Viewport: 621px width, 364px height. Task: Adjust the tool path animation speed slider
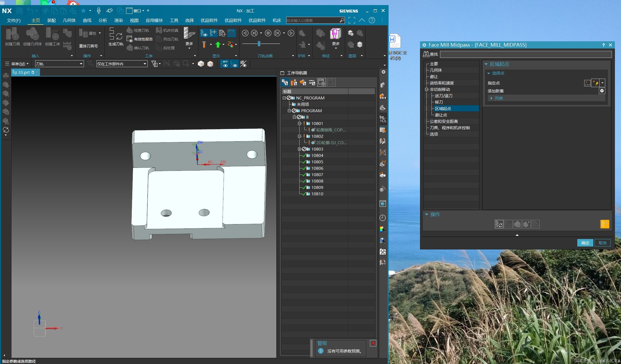click(259, 44)
